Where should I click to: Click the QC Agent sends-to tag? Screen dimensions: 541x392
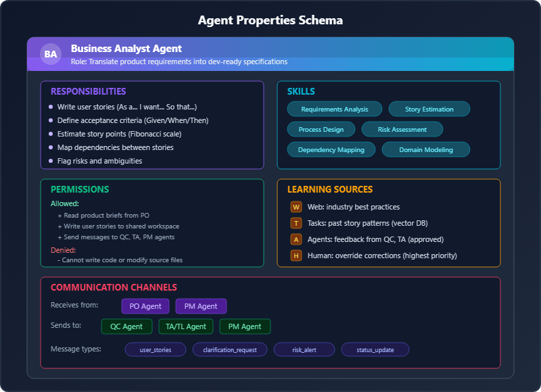click(x=126, y=326)
